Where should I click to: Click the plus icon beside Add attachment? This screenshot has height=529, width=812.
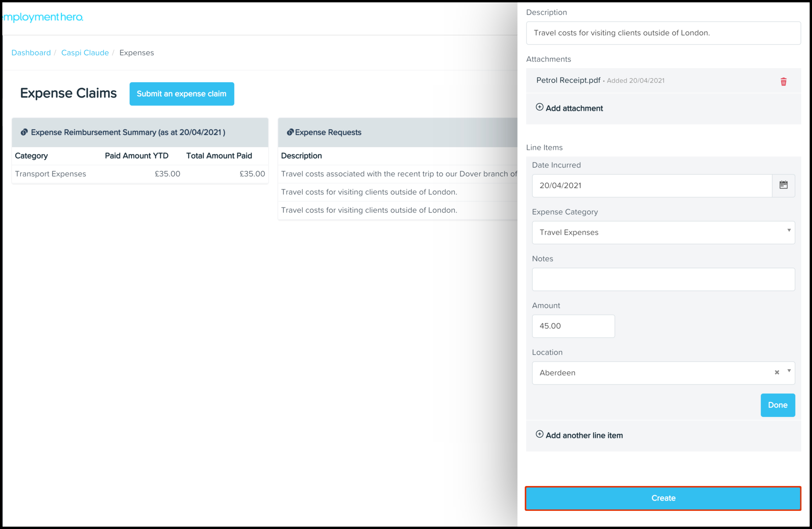click(539, 107)
